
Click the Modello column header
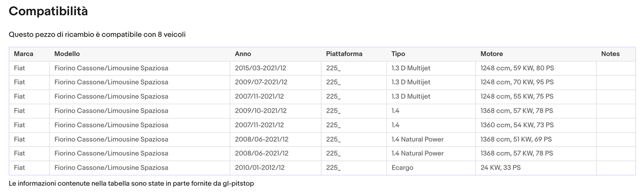click(x=67, y=54)
